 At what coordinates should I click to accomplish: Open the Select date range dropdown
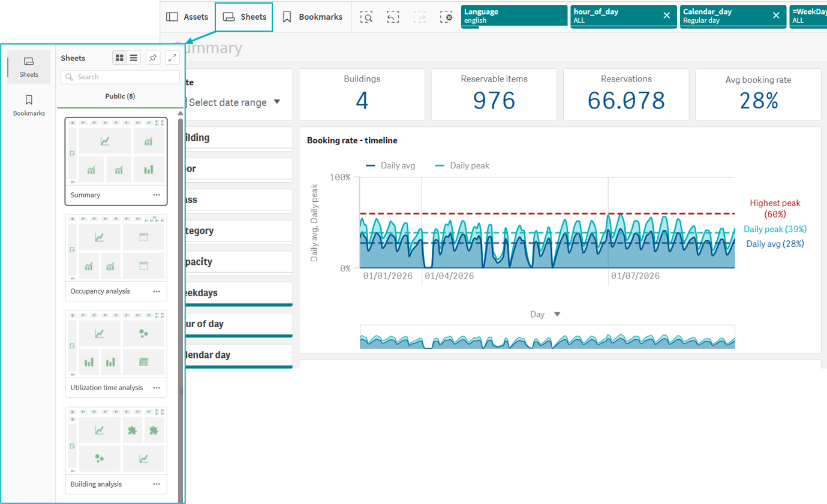click(234, 102)
